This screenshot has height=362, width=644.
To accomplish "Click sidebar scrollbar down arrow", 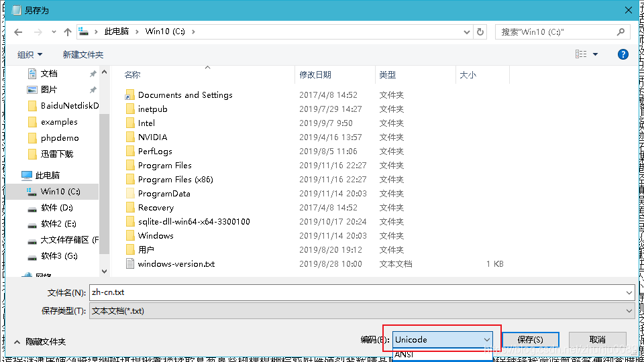I will pos(105,271).
